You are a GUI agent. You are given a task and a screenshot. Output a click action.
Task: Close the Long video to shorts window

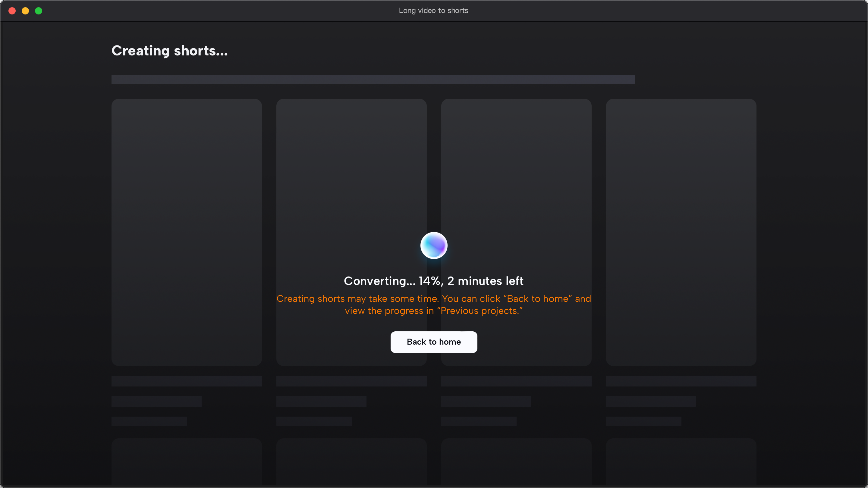(12, 11)
